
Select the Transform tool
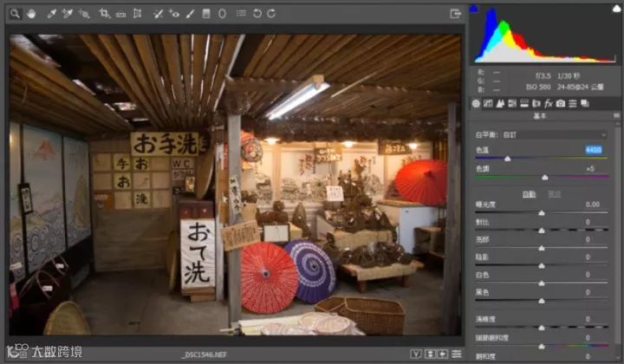point(137,14)
